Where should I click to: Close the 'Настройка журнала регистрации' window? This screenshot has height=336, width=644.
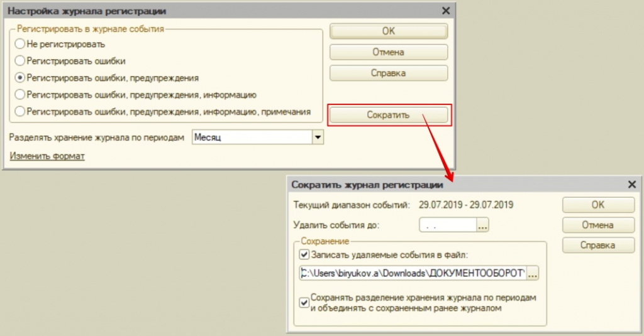(x=446, y=11)
